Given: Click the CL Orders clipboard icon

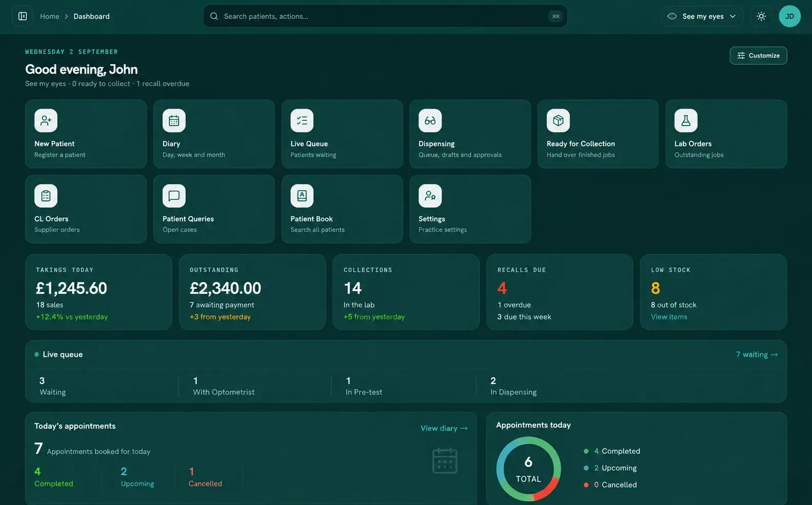Looking at the screenshot, I should coord(46,196).
